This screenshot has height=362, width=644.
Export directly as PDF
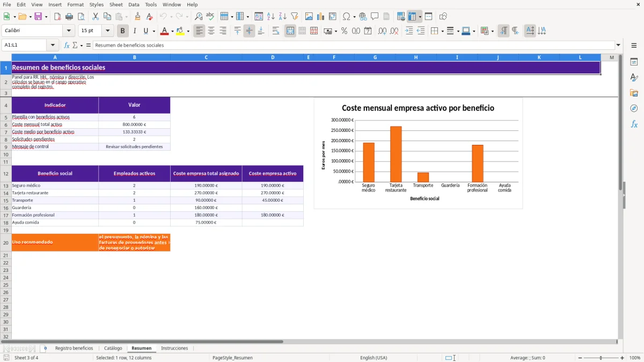coord(57,17)
